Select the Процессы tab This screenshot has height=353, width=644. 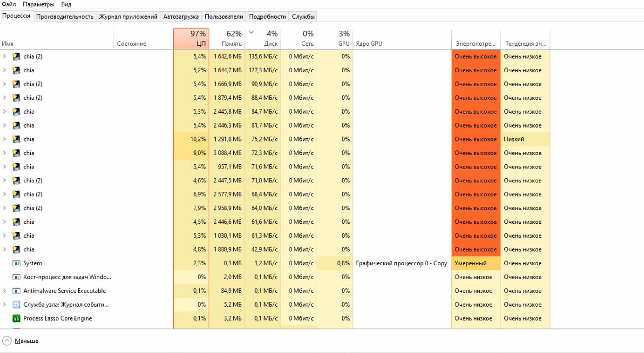pyautogui.click(x=17, y=16)
